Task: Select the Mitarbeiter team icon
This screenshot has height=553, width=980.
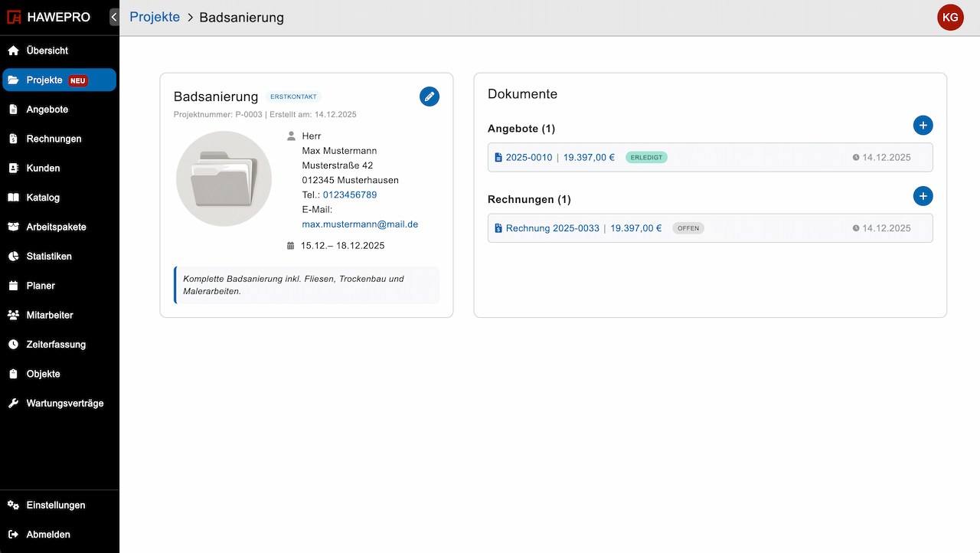Action: 15,315
